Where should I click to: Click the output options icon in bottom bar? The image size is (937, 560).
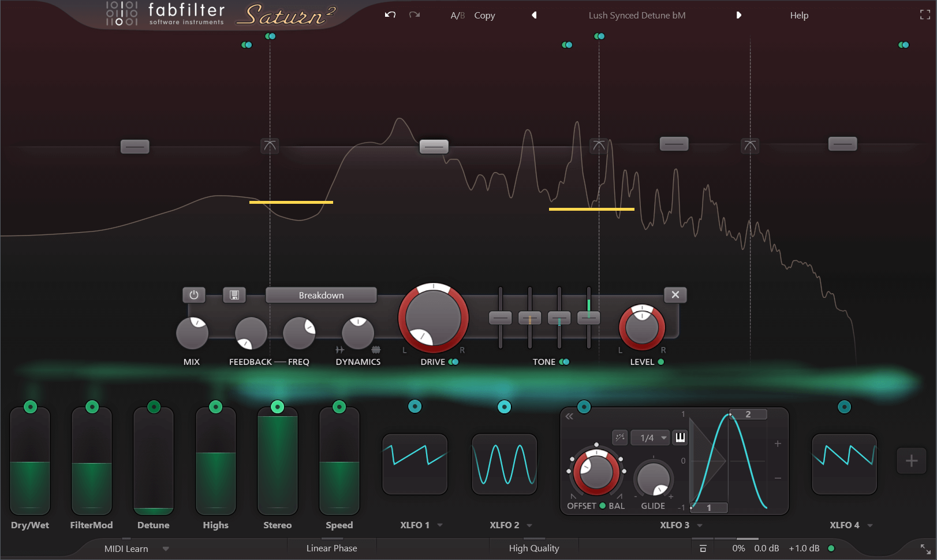pos(703,548)
